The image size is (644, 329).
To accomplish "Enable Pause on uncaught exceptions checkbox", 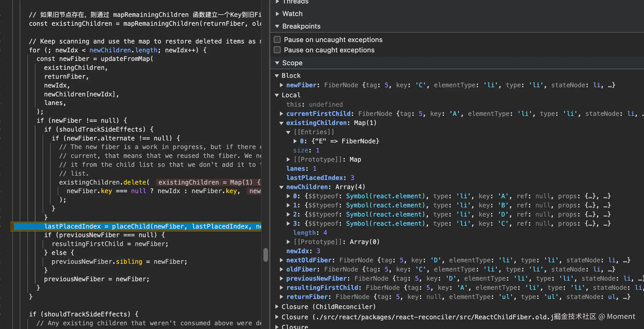I will pyautogui.click(x=277, y=39).
